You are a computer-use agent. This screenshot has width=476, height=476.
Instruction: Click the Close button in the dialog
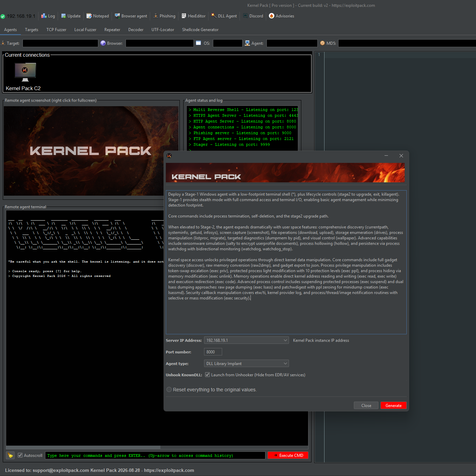pos(366,405)
